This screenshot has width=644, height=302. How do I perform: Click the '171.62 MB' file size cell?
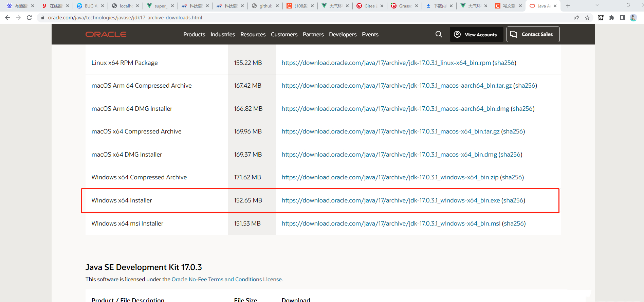pos(247,177)
